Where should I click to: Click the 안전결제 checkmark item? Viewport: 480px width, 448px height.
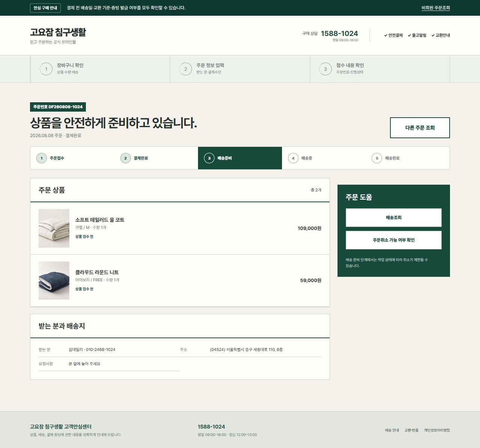(393, 35)
